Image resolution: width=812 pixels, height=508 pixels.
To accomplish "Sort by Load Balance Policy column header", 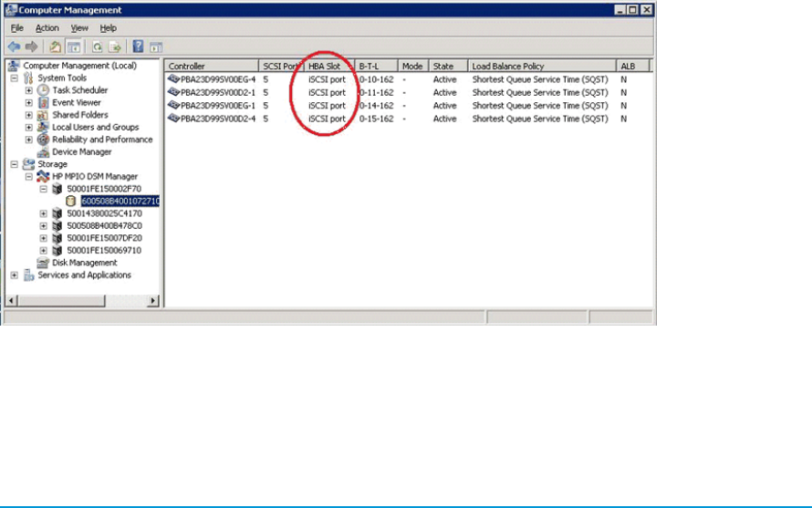I will pos(542,66).
